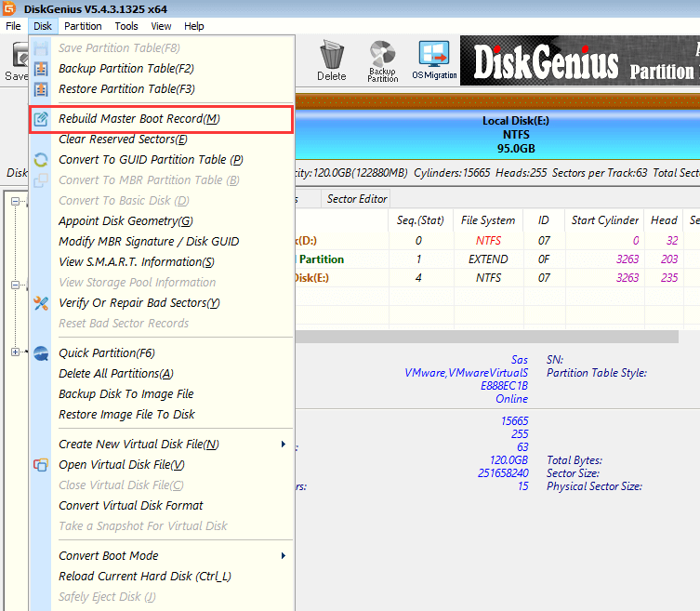Screen dimensions: 700x611
Task: Launch the OS Migration toolbar icon
Action: (x=432, y=55)
